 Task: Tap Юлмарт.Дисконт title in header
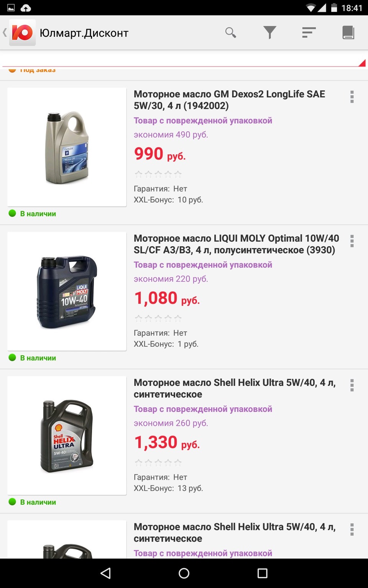[84, 33]
